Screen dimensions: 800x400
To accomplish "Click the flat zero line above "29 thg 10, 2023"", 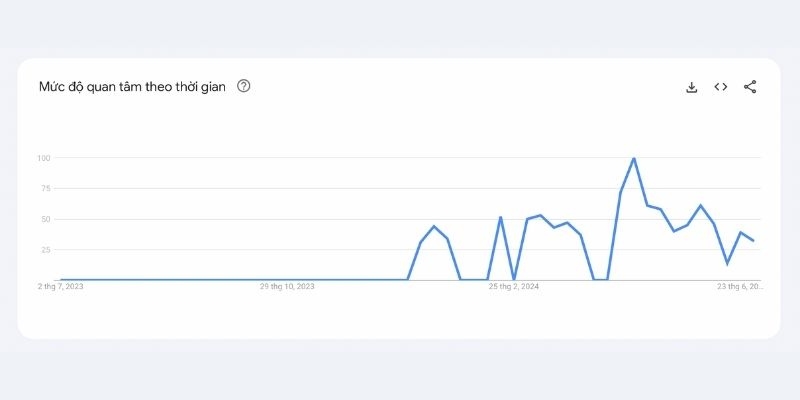I will click(287, 279).
